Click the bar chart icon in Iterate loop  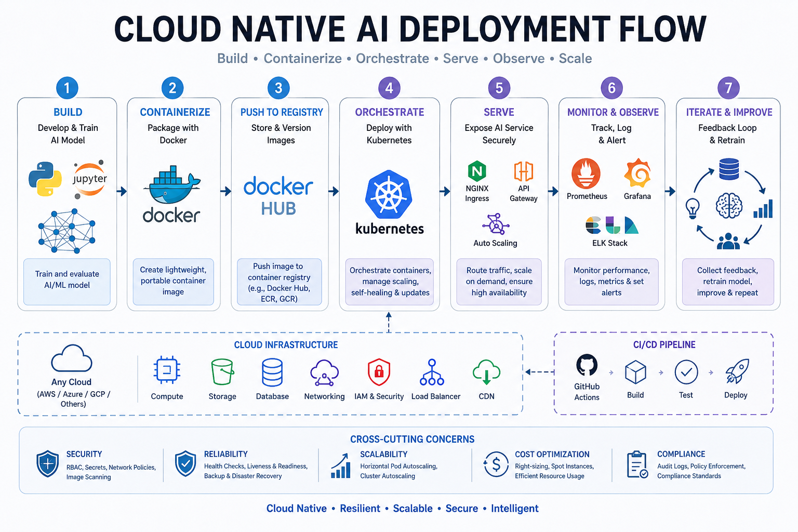pyautogui.click(x=763, y=208)
